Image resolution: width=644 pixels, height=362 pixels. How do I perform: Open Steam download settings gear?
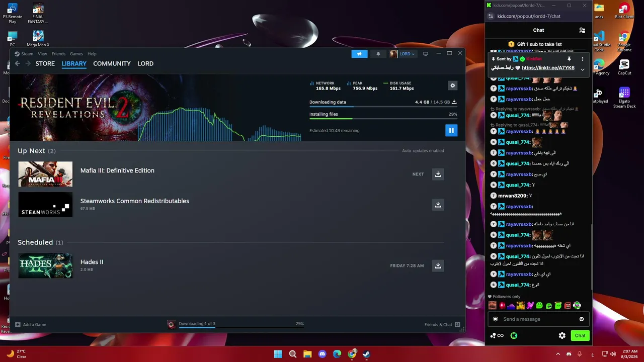pos(453,85)
